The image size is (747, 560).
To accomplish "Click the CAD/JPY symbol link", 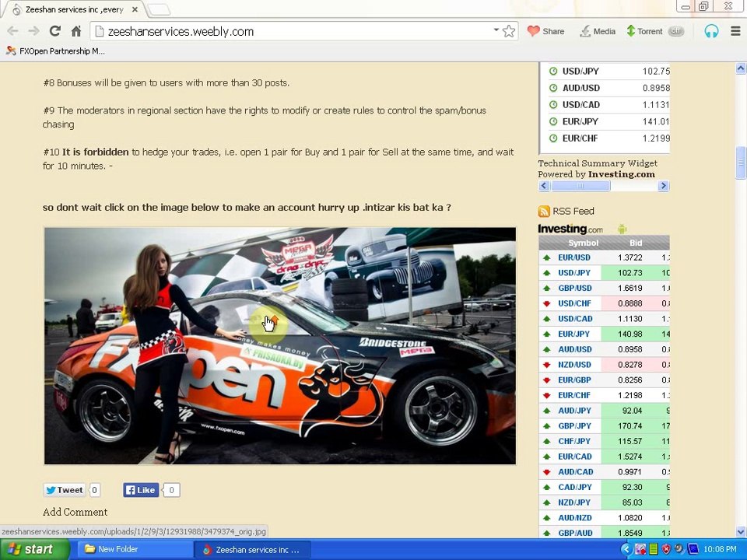I will (x=574, y=487).
